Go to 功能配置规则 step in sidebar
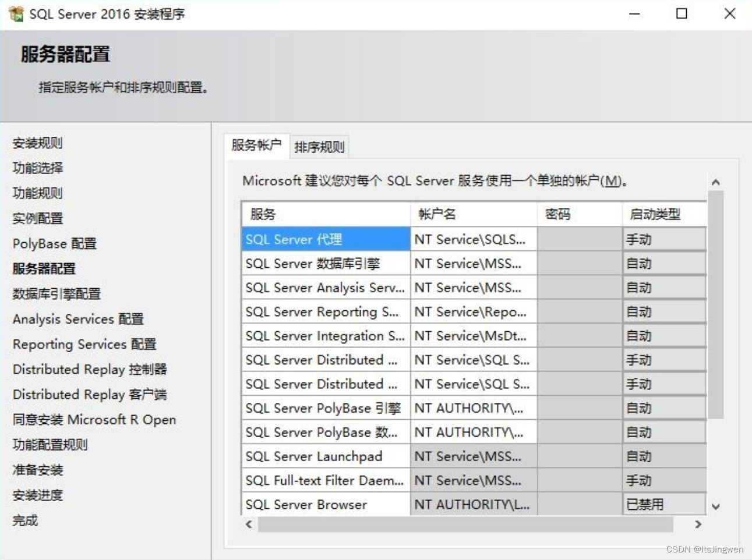This screenshot has height=560, width=752. (50, 445)
